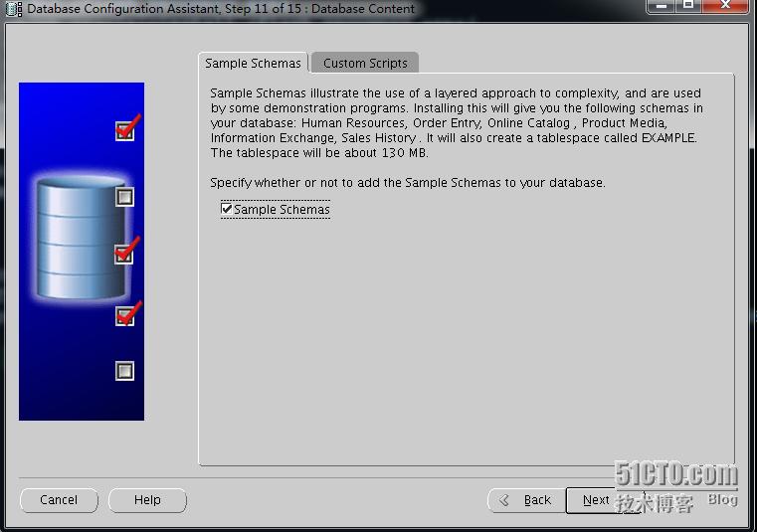757x532 pixels.
Task: Uncheck the Sample Schemas checkbox
Action: tap(227, 209)
